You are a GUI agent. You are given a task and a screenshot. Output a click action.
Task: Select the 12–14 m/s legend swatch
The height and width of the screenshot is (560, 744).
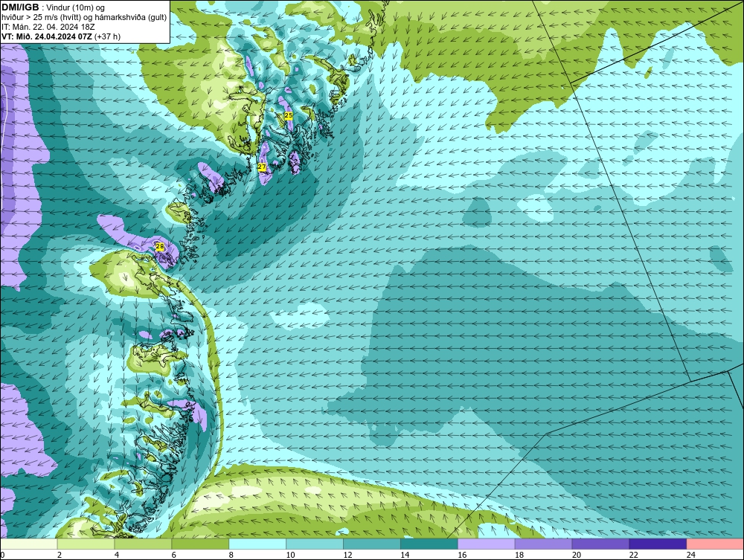coord(372,544)
